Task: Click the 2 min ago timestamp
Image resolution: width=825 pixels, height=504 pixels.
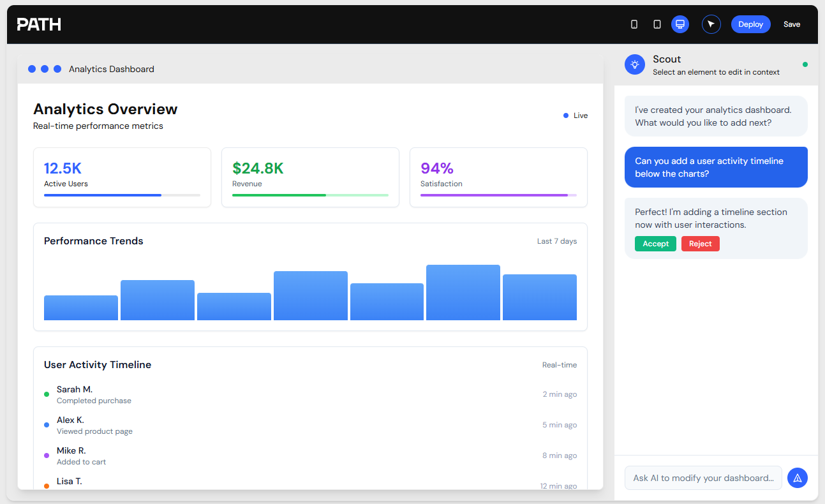Action: [x=560, y=394]
